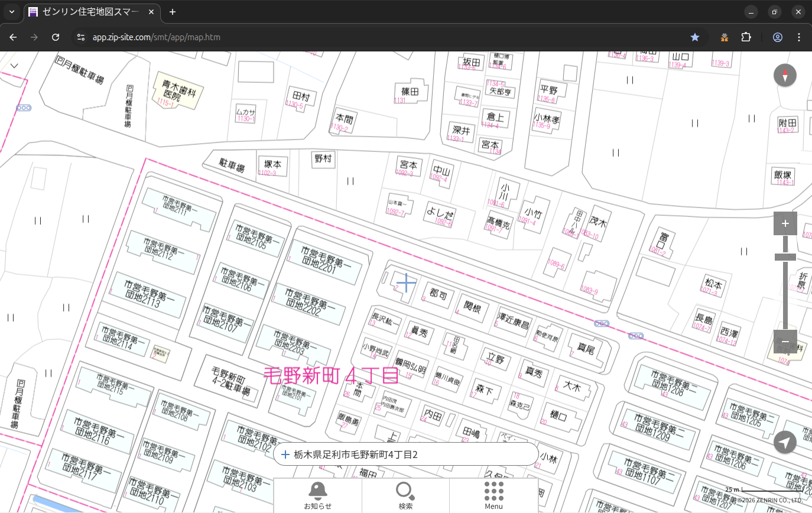This screenshot has height=513, width=812.
Task: Click address text 栃木県足利市毛野新町4丁目2
Action: click(356, 454)
